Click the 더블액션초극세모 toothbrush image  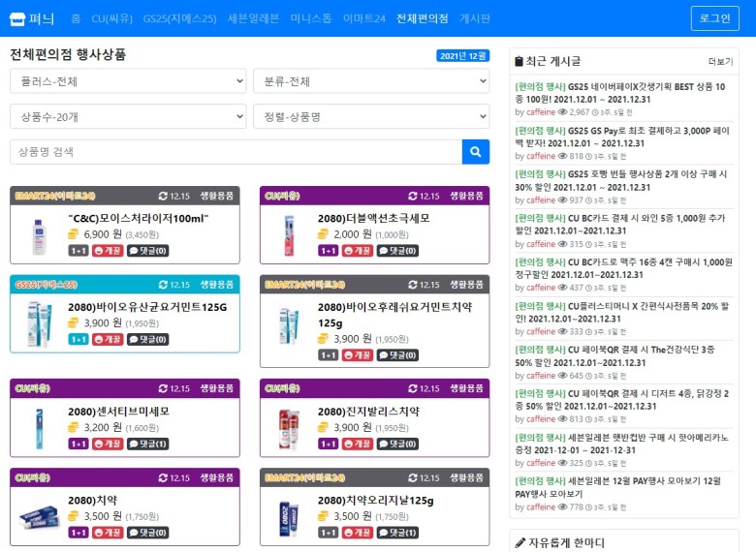click(x=289, y=235)
